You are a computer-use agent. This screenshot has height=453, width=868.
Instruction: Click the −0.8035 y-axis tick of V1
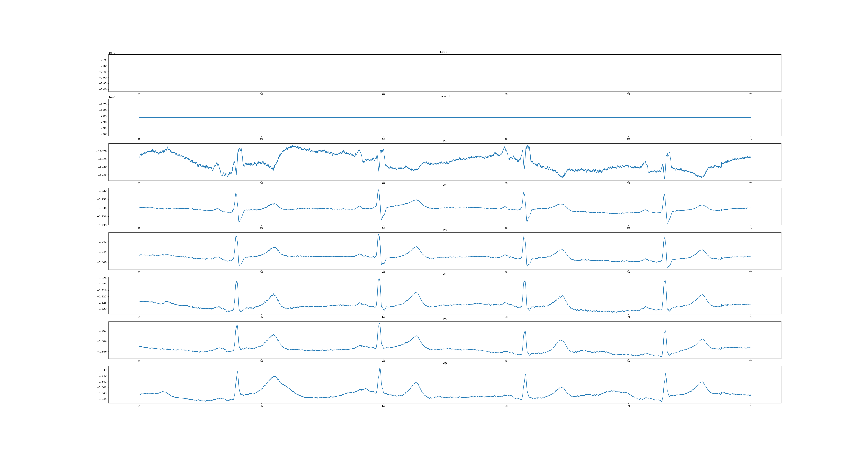point(101,175)
